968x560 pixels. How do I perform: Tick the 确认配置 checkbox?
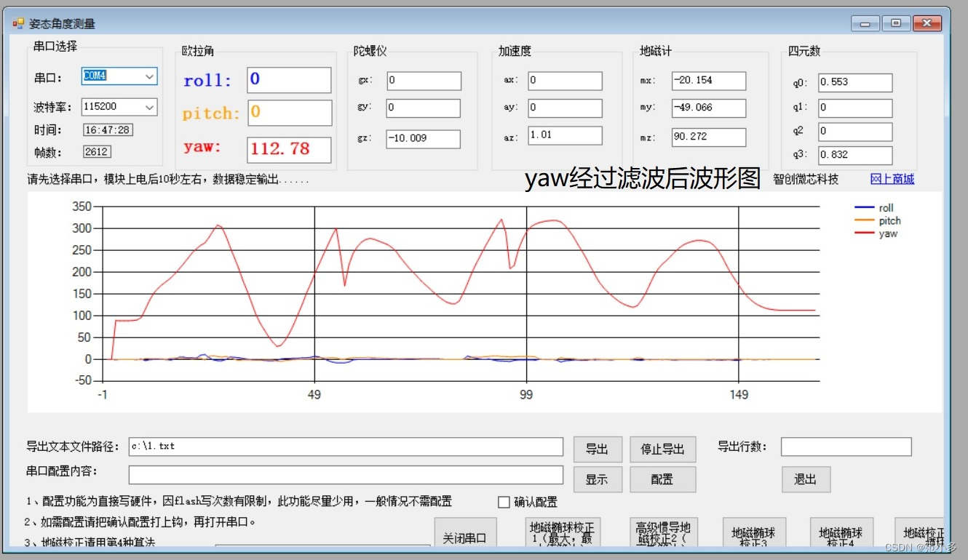click(504, 502)
